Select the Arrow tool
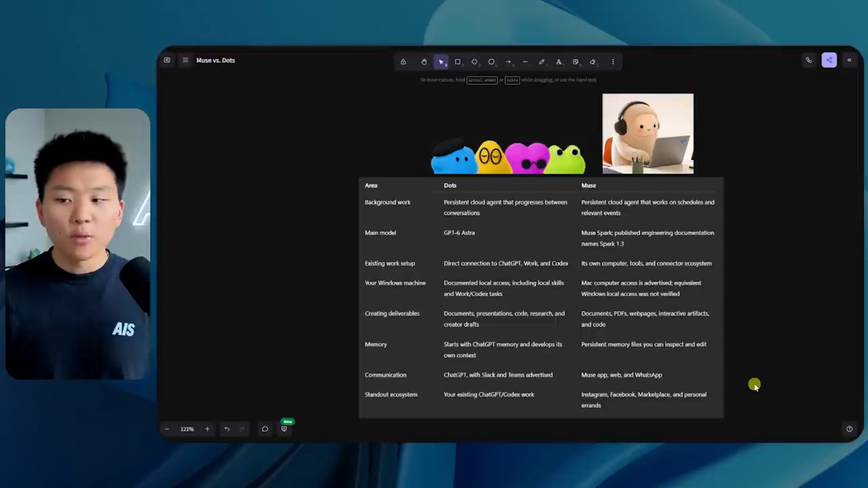The height and width of the screenshot is (488, 868). (509, 62)
